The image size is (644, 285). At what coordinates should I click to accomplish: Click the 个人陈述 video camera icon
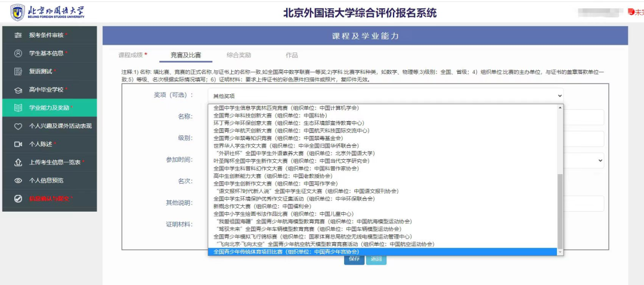coord(18,144)
